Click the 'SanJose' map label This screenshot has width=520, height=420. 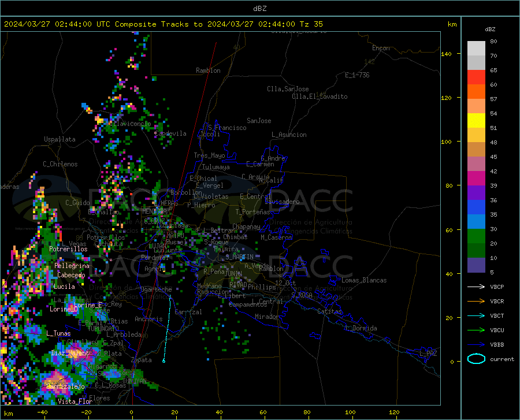point(259,121)
